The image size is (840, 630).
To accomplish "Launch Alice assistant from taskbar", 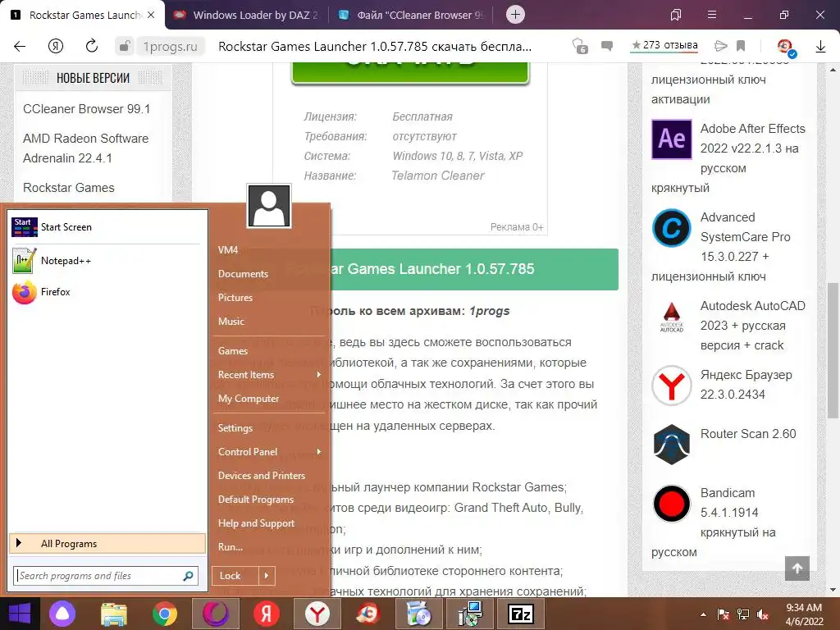I will [62, 614].
